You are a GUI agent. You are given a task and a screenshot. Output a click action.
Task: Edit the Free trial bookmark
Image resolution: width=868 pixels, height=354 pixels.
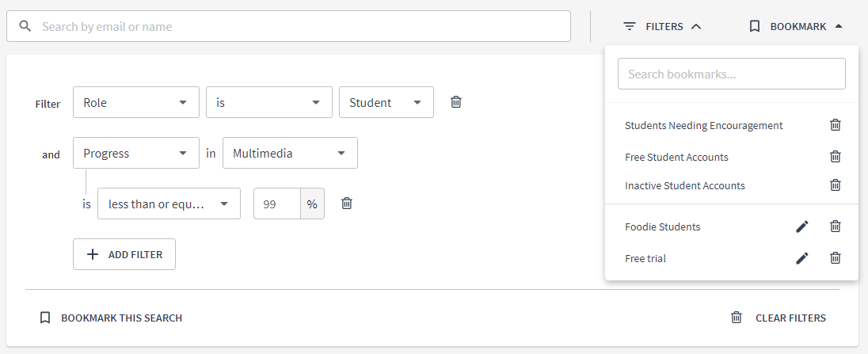(802, 258)
